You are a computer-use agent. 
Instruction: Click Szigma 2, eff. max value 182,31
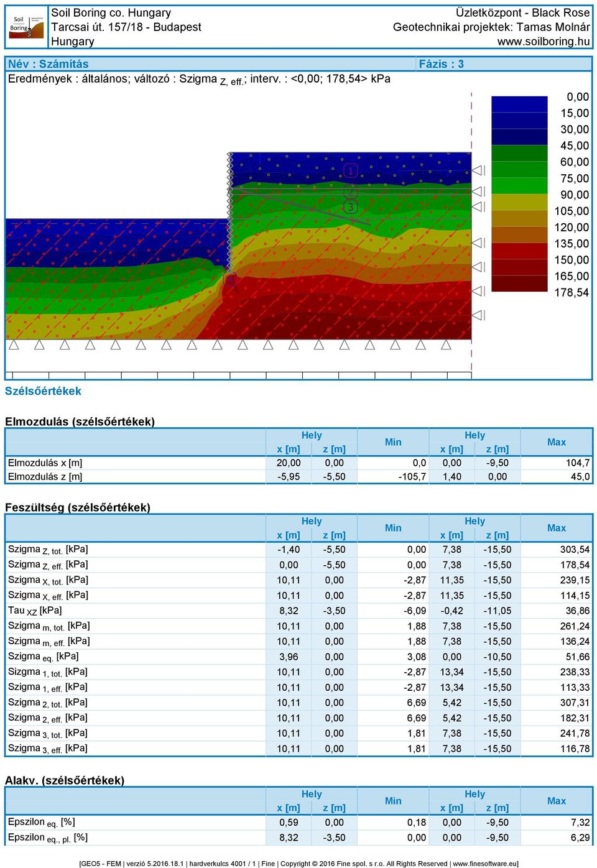tap(575, 718)
